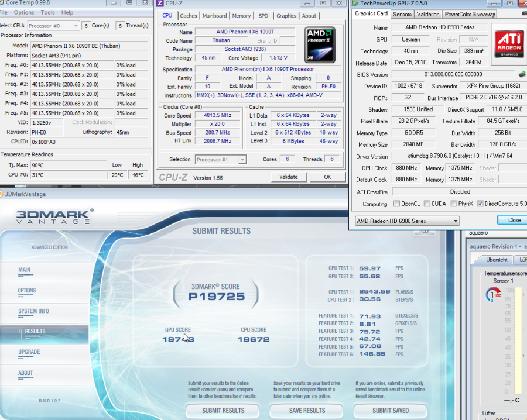Screen dimensions: 527x420
Task: Open the Options menu in Core Temp
Action: pos(24,12)
